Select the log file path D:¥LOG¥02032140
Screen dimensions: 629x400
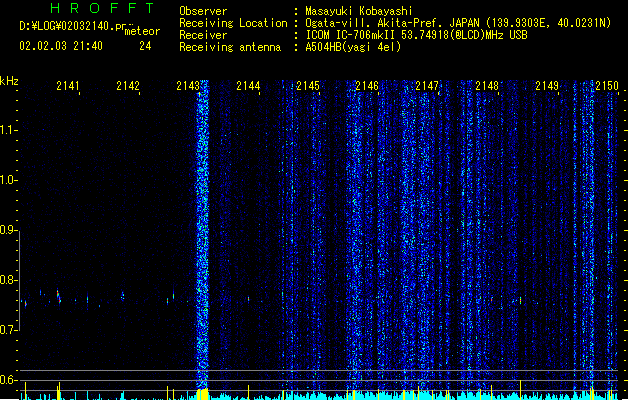coord(67,27)
